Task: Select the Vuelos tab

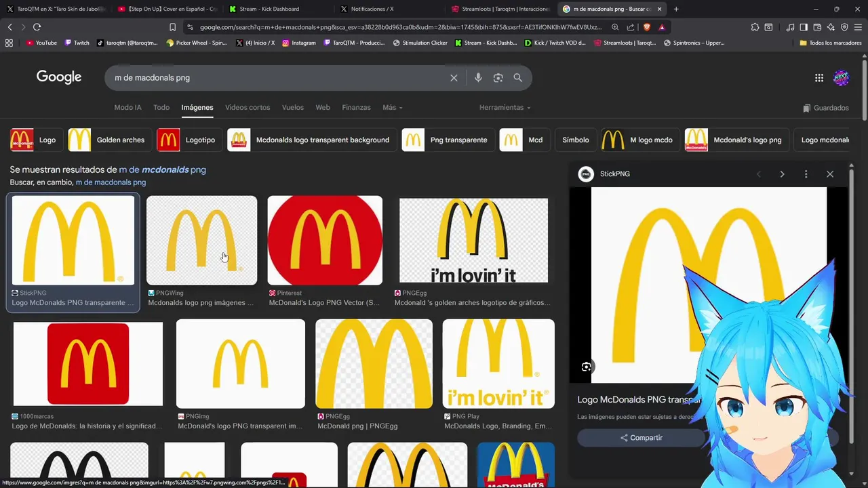Action: (x=293, y=108)
